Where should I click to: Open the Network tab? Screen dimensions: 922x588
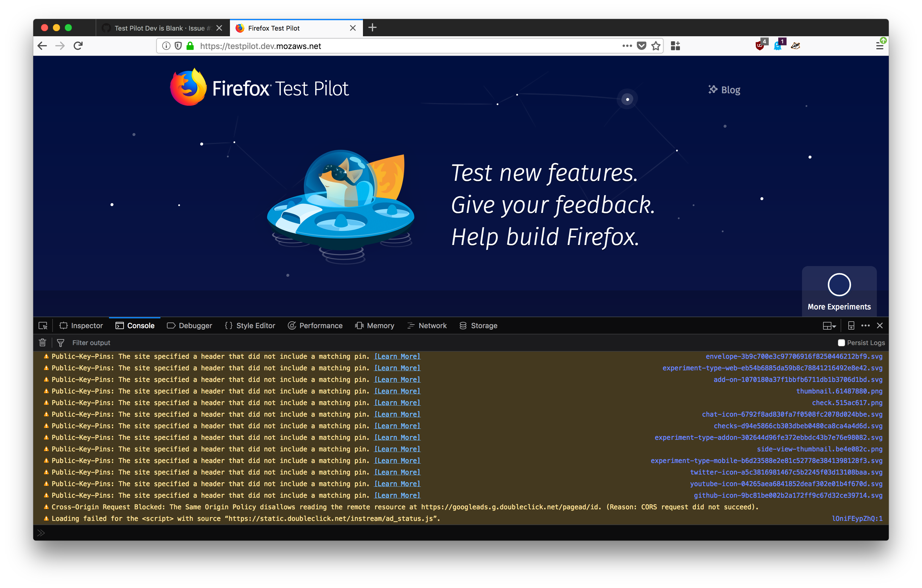[427, 326]
